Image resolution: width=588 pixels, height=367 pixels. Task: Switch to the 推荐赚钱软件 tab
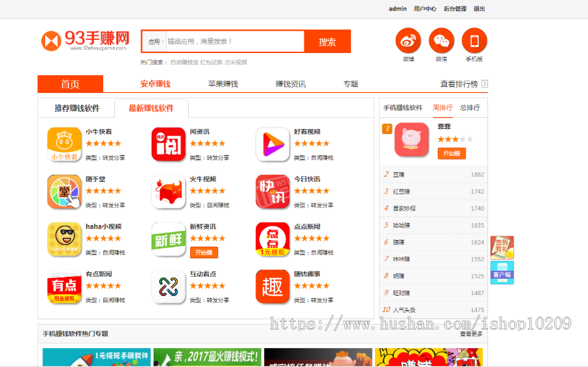click(x=76, y=109)
